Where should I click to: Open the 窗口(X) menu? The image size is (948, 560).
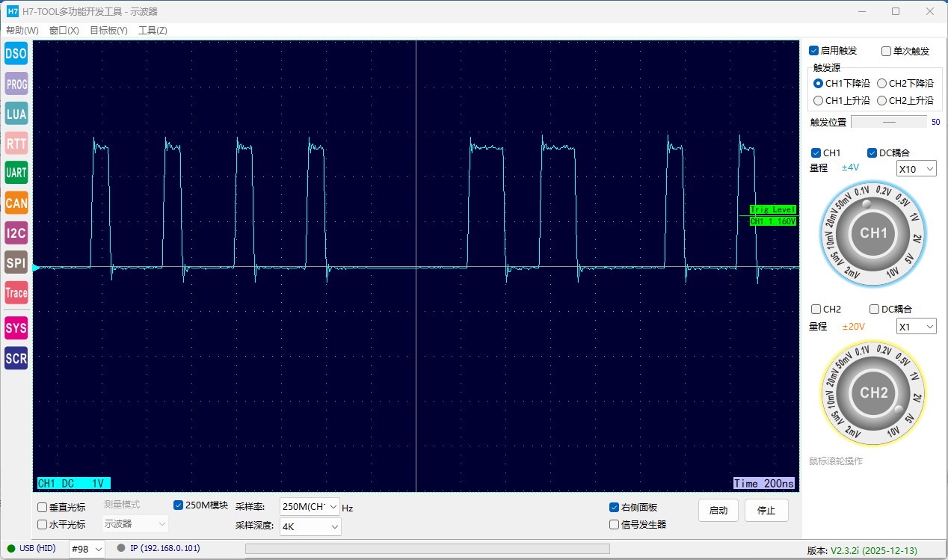64,31
